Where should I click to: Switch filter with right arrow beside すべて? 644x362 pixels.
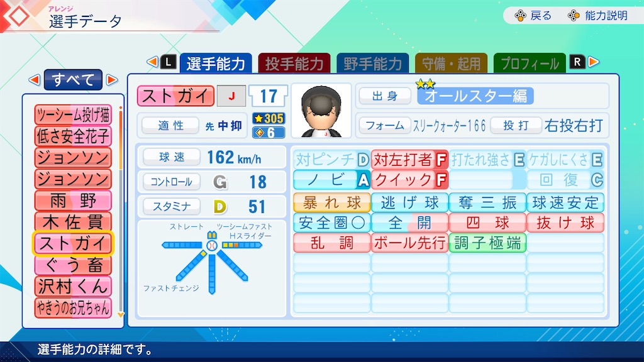point(112,80)
